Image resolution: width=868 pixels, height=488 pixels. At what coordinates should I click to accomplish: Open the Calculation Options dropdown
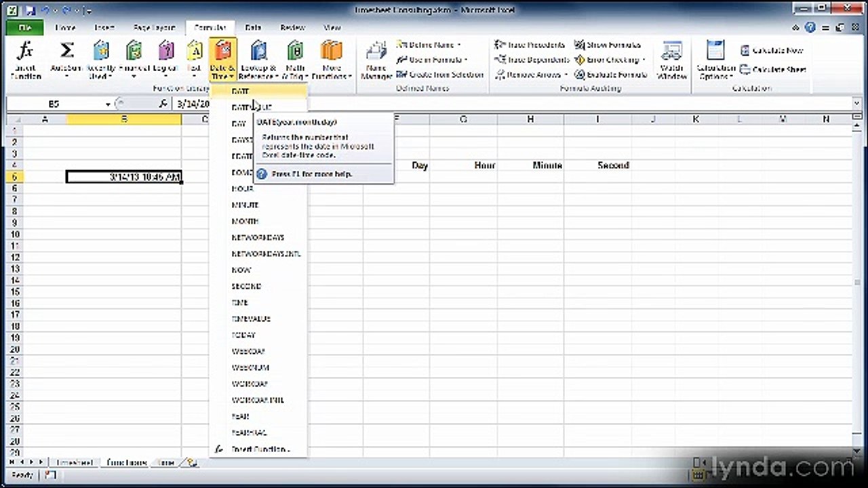[x=716, y=60]
